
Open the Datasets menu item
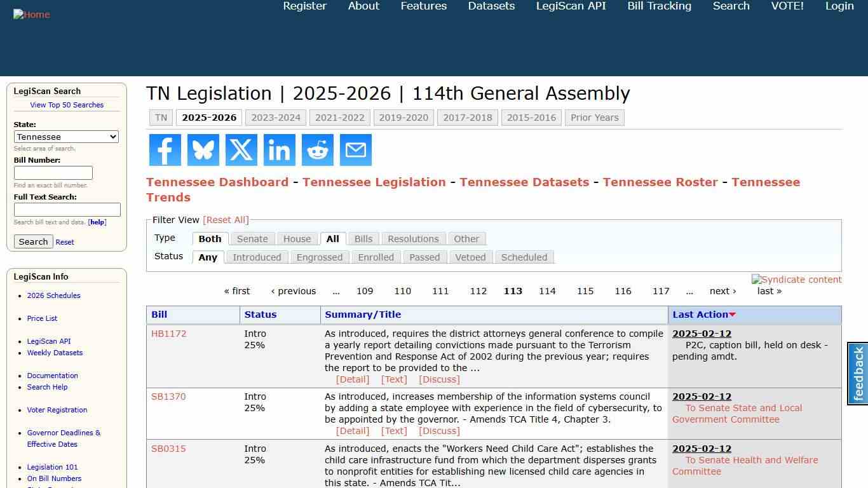point(491,6)
